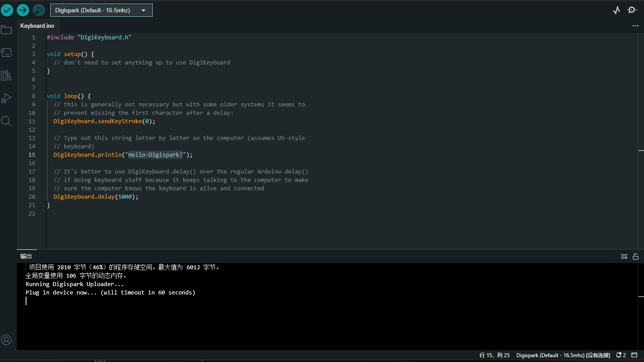Click the Verify sketch checkmark icon
Viewport: 644px width, 362px height.
7,10
